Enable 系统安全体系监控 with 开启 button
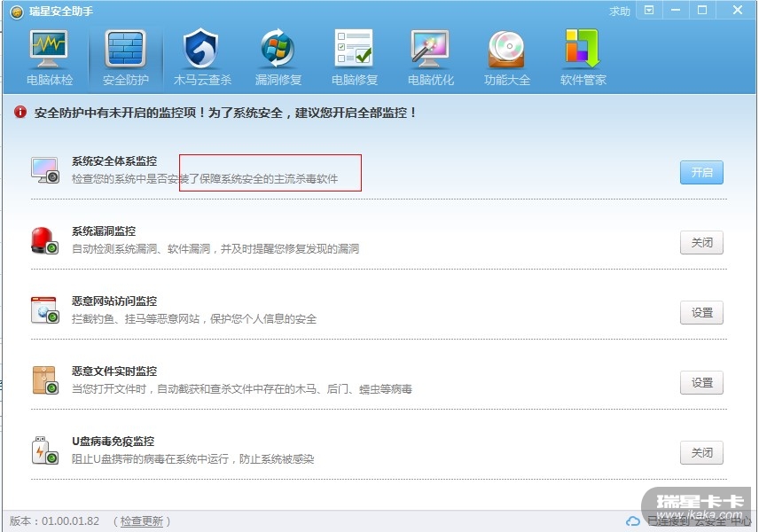This screenshot has height=532, width=759. [x=701, y=172]
